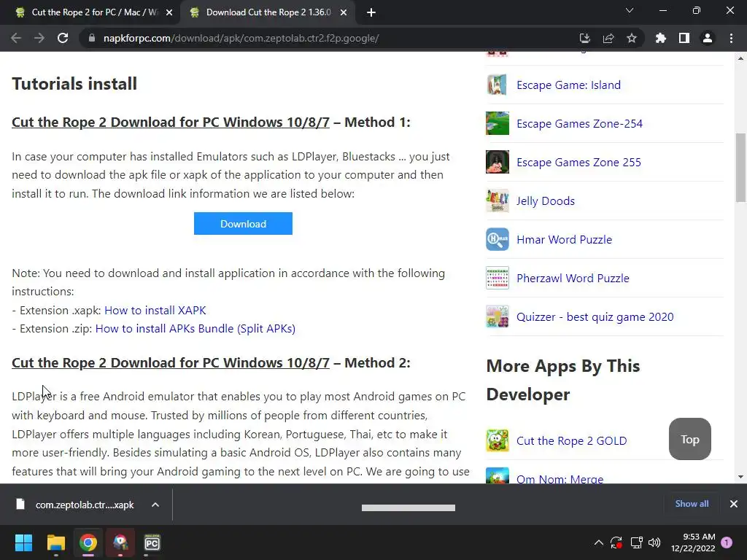The image size is (747, 560).
Task: Click the page vertical scrollbar thumb
Action: point(740,168)
